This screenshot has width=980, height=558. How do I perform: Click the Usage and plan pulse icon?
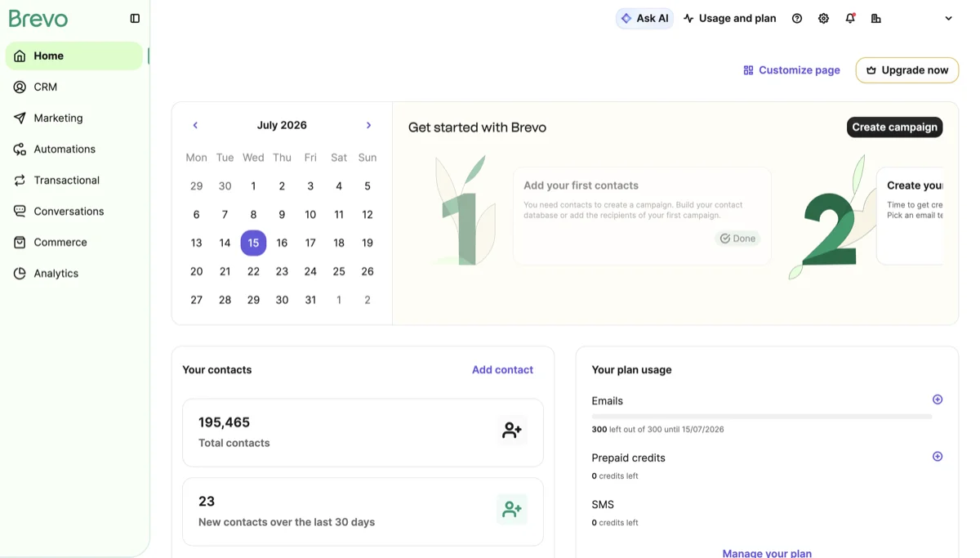(x=688, y=18)
